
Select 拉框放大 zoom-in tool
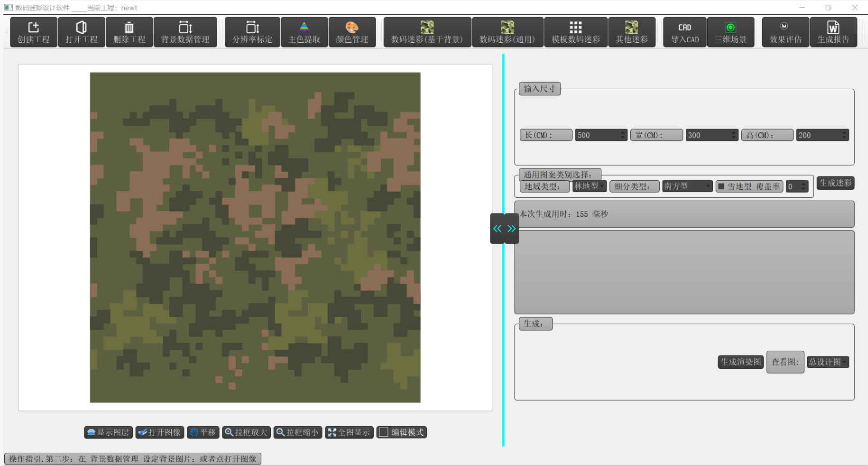(247, 432)
